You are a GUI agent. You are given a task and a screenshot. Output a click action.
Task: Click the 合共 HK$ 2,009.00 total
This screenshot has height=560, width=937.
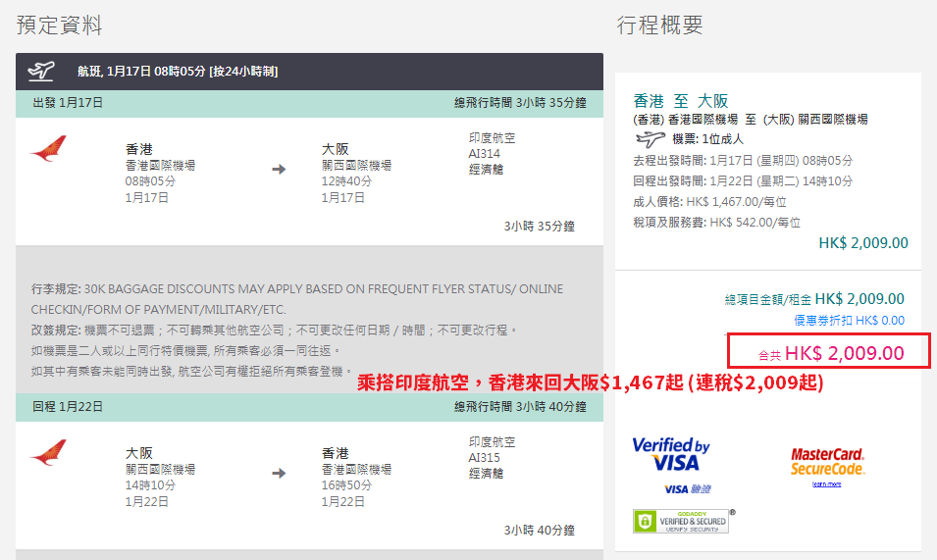pos(831,353)
